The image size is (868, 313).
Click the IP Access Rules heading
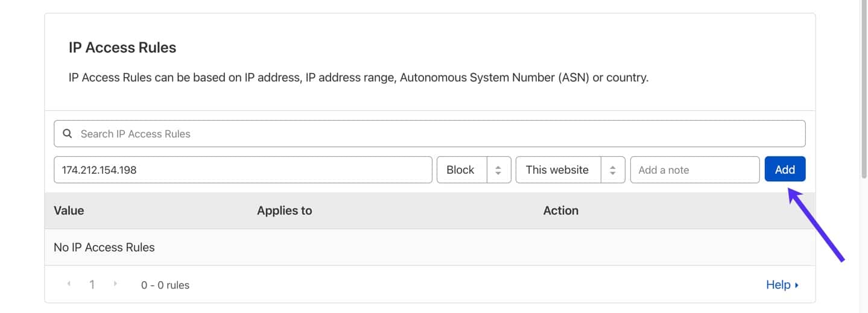click(x=122, y=48)
